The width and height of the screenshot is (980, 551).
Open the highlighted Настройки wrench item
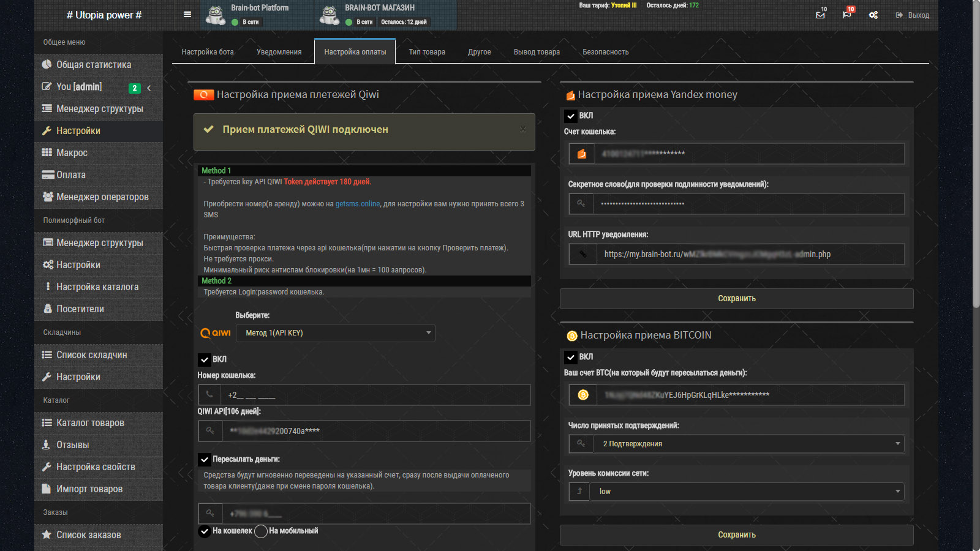click(99, 130)
